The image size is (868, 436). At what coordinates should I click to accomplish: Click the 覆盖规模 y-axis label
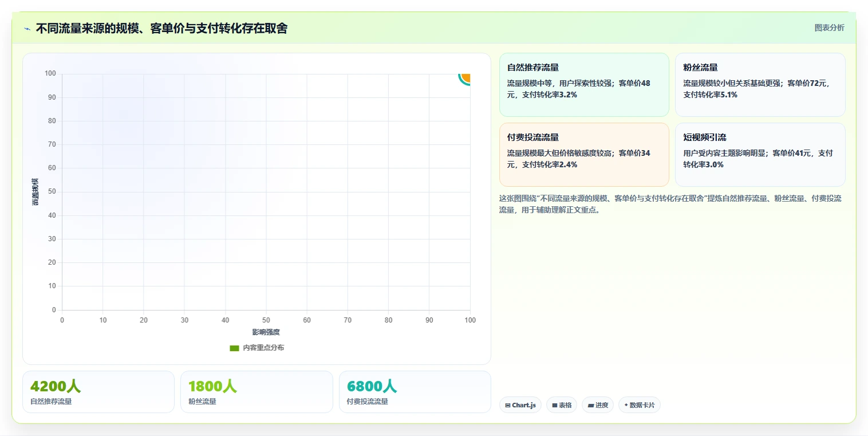[35, 192]
